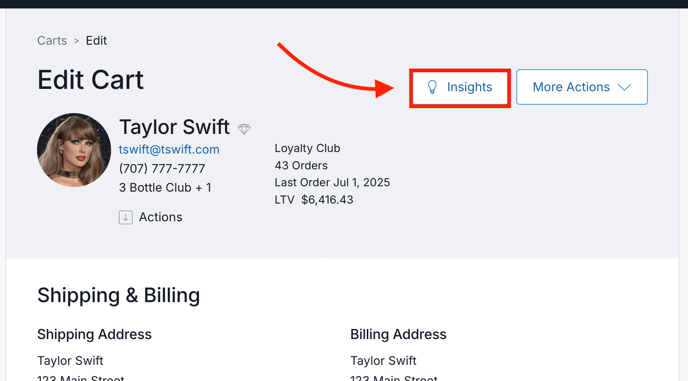The image size is (688, 381).
Task: Click the lightbulb icon in Insights
Action: pyautogui.click(x=432, y=87)
